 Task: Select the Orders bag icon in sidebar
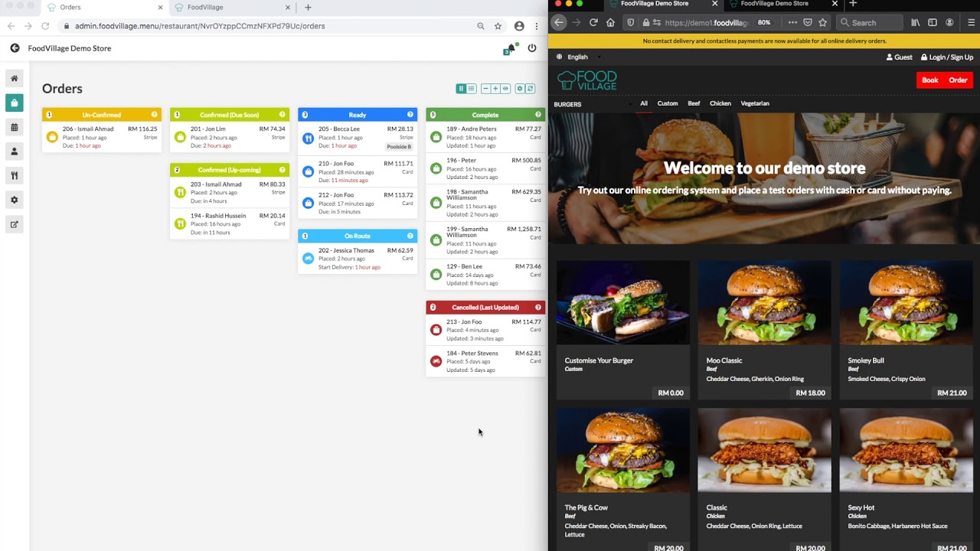(x=14, y=103)
